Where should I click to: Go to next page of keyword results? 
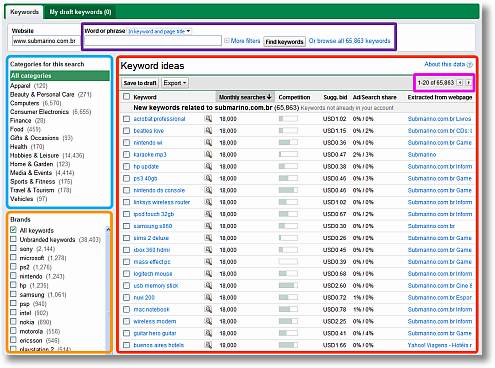tap(469, 82)
